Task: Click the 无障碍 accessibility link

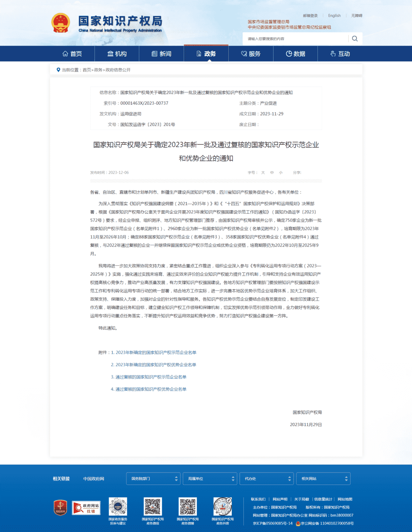Action: click(x=356, y=16)
